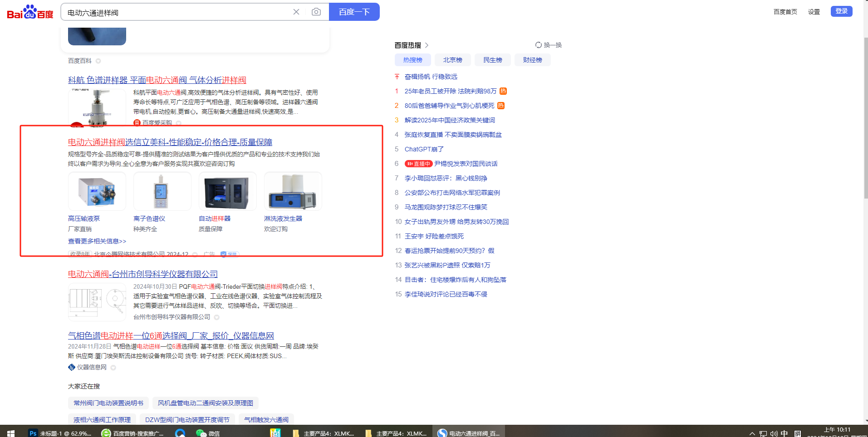The width and height of the screenshot is (868, 437).
Task: Open the 科航 色谱进样器 result title
Action: [x=157, y=80]
